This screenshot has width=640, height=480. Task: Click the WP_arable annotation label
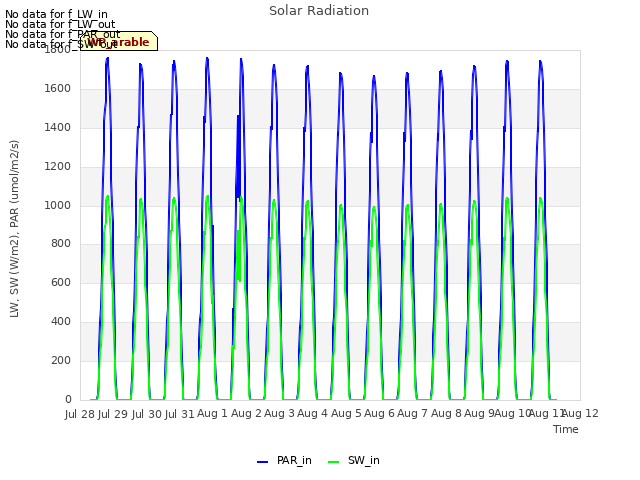[x=119, y=42]
